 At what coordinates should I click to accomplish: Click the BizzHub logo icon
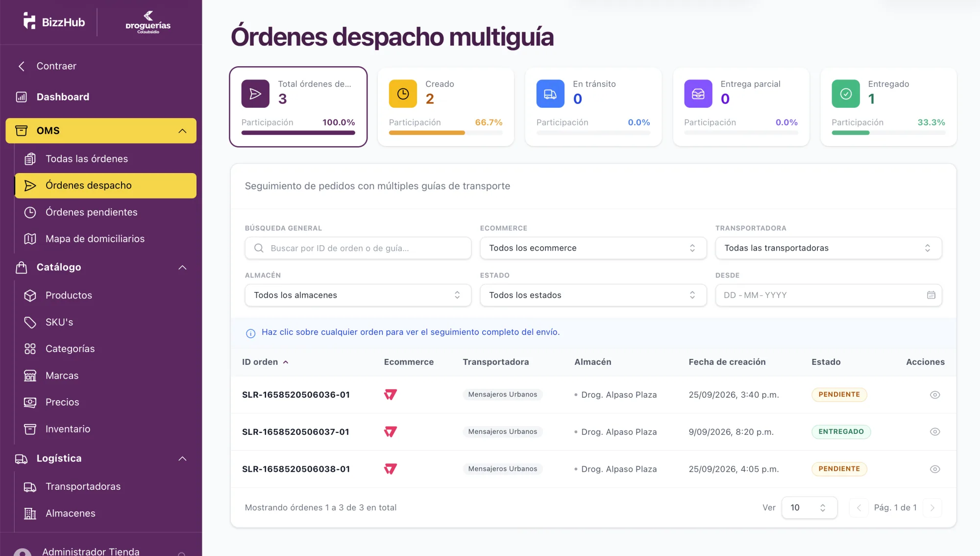tap(29, 21)
